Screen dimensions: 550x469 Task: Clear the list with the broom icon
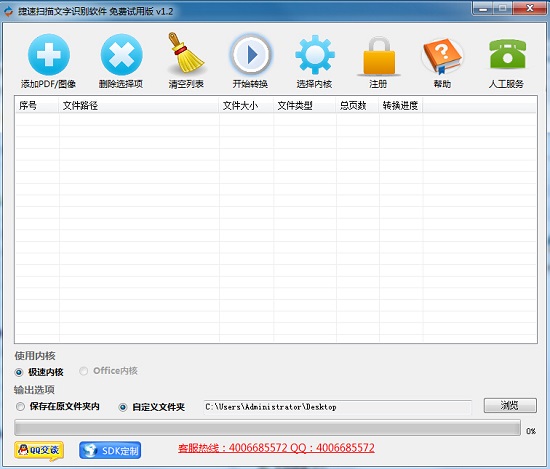coord(186,53)
